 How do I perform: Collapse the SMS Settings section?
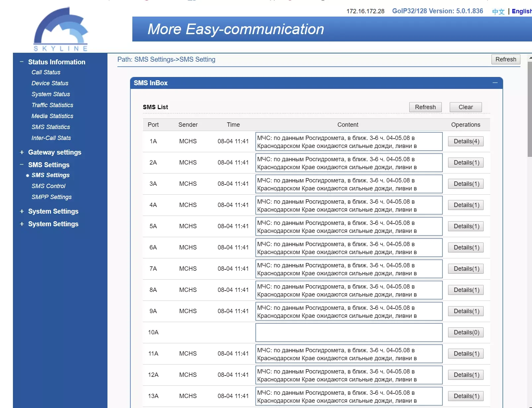pyautogui.click(x=22, y=165)
